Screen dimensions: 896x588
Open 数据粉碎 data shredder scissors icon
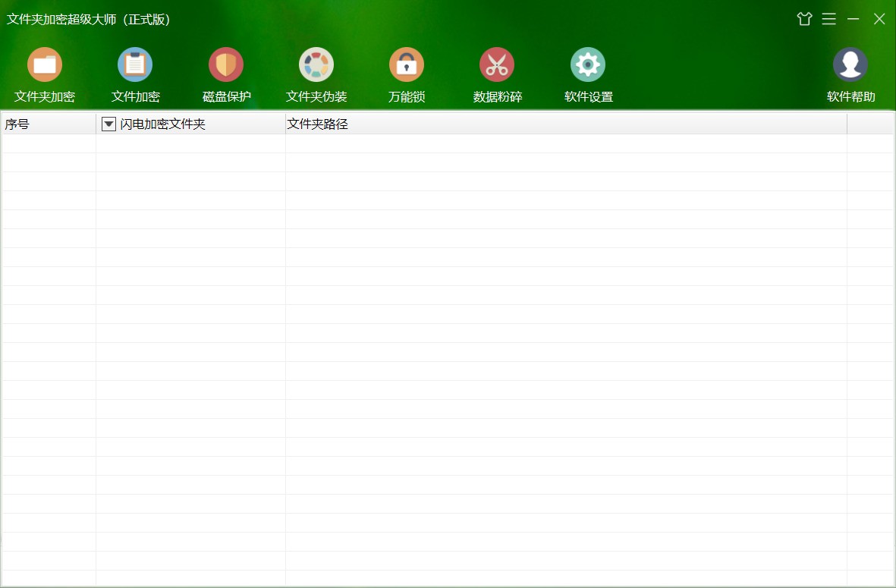coord(497,65)
